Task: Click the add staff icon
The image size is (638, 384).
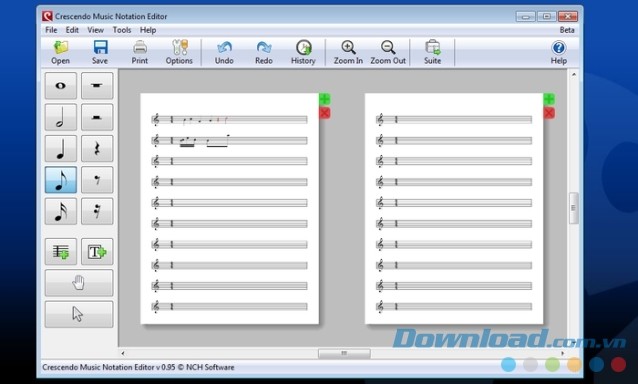Action: [61, 252]
